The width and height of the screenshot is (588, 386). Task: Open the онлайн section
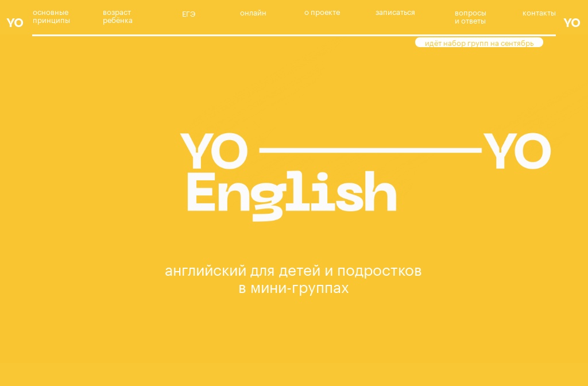click(x=253, y=13)
